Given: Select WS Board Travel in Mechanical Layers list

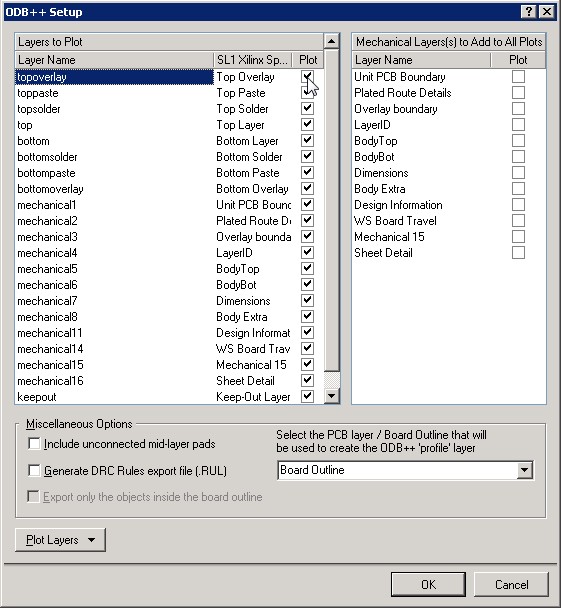Looking at the screenshot, I should point(395,221).
